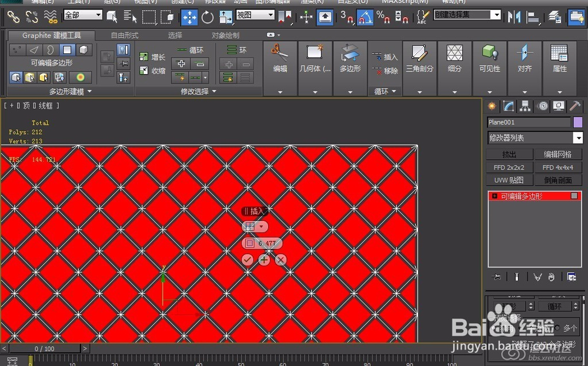Activate the Select and Move tool
This screenshot has width=588, height=366.
[x=189, y=17]
